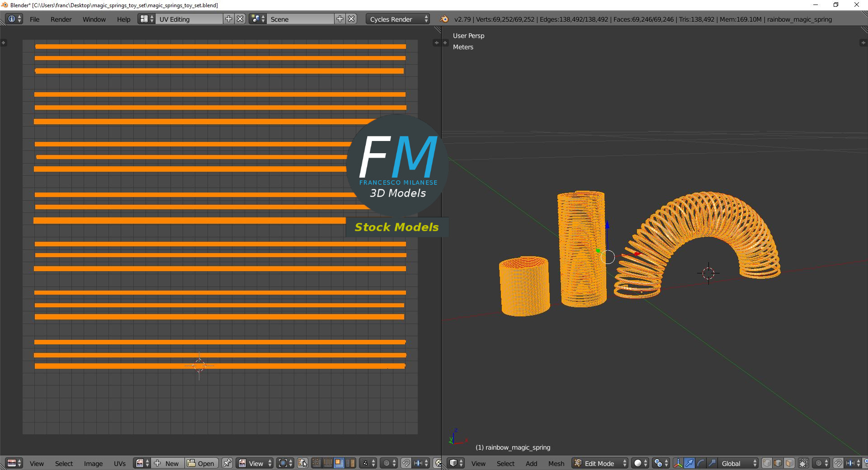Screen dimensions: 868x470
Task: Delete the UV Editing screen layout
Action: pyautogui.click(x=241, y=19)
